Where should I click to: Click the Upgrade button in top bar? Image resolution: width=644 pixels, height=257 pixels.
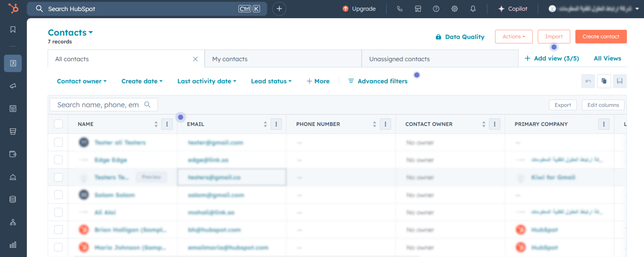click(x=359, y=9)
